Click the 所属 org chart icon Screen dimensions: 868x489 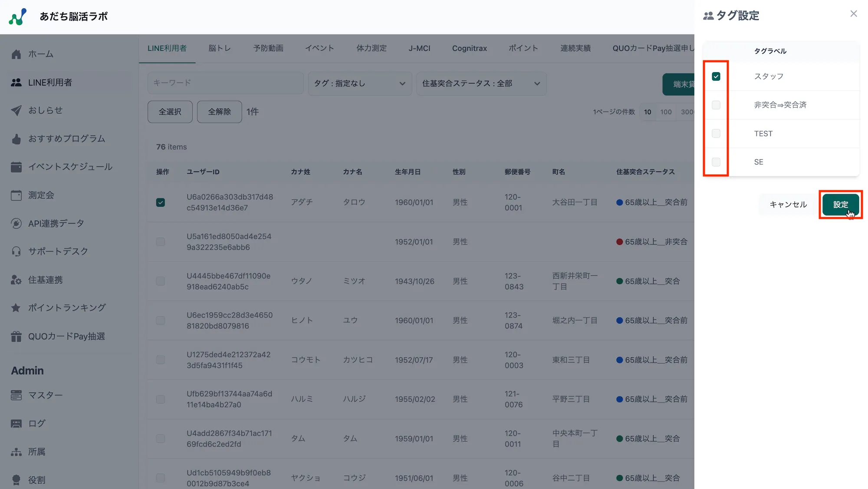click(x=16, y=452)
